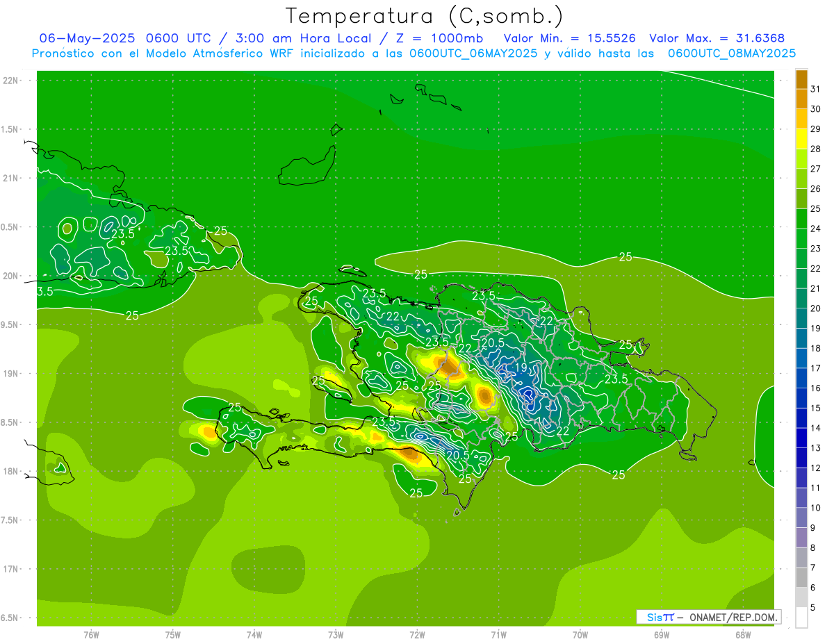This screenshot has height=644, width=834.
Task: Click the 70W longitude axis label
Action: [x=580, y=634]
